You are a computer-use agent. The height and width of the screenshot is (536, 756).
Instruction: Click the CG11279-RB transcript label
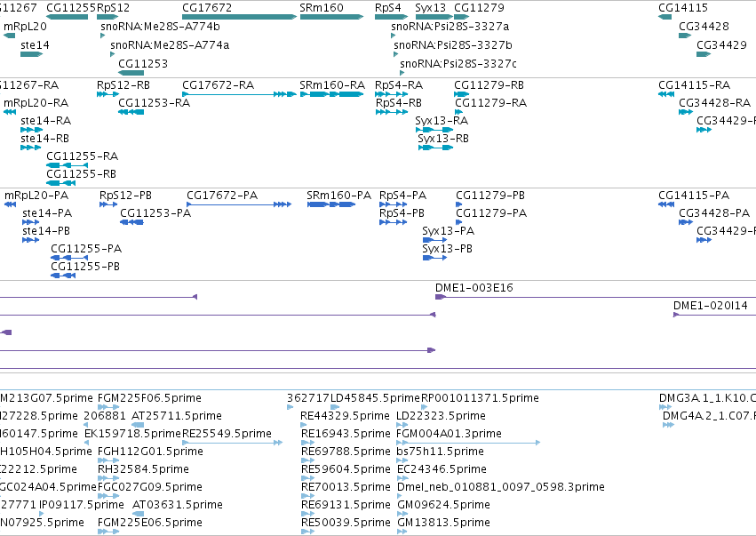click(489, 85)
